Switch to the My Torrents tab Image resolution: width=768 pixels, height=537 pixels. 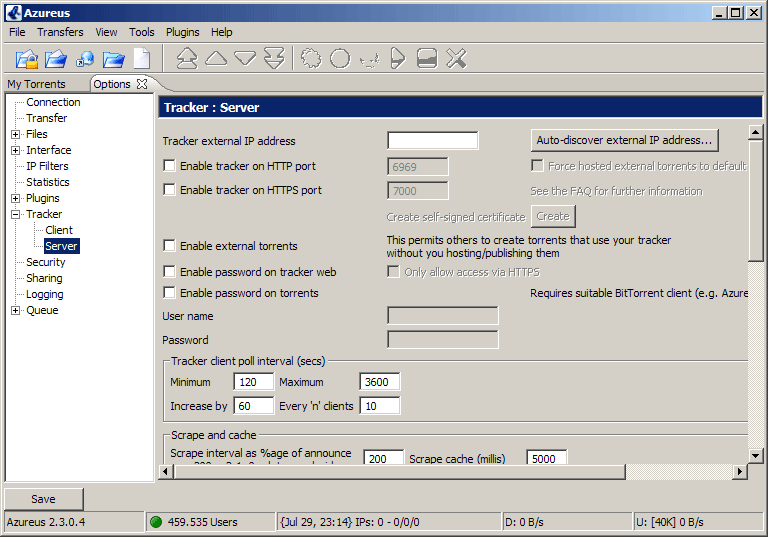37,84
